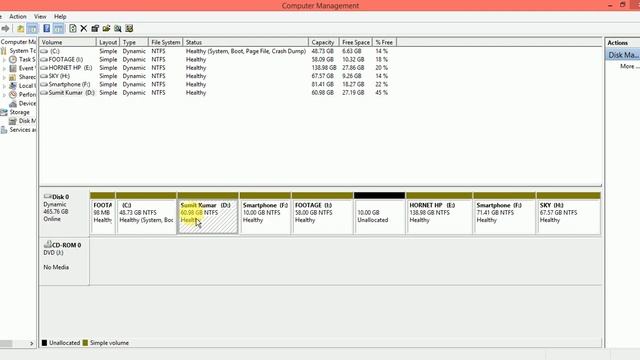Click the drive icon beside SKY (H:) in list

[44, 76]
